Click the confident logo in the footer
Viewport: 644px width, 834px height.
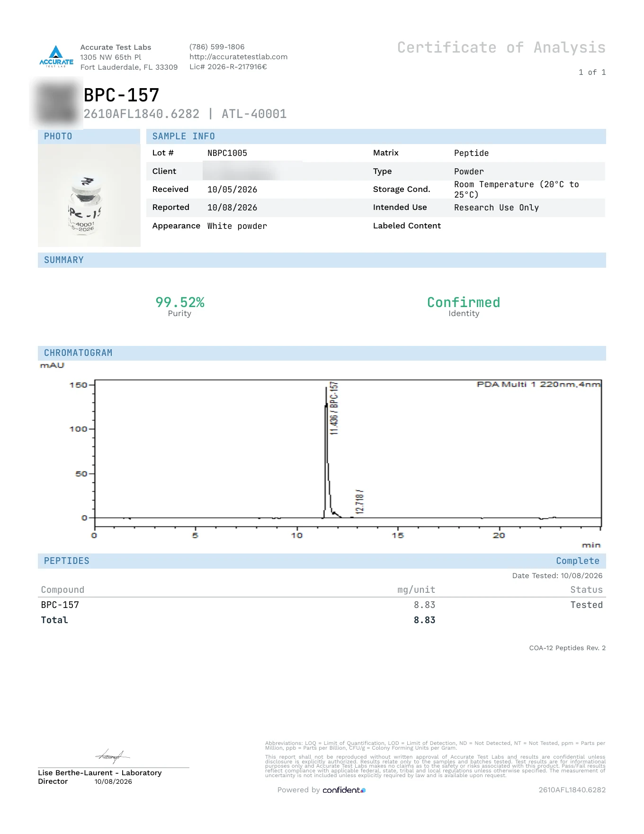click(x=344, y=790)
